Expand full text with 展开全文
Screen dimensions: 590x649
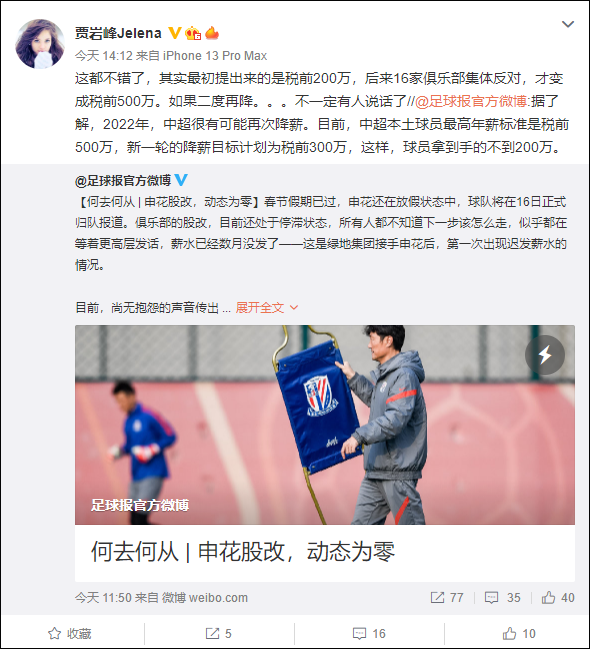coord(267,308)
